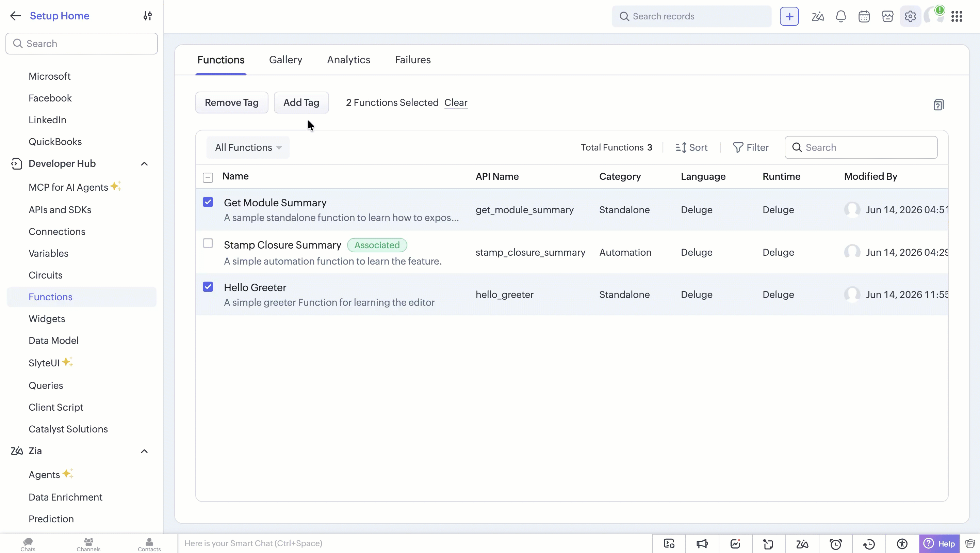Click the Name column header
The width and height of the screenshot is (980, 553).
pos(235,176)
